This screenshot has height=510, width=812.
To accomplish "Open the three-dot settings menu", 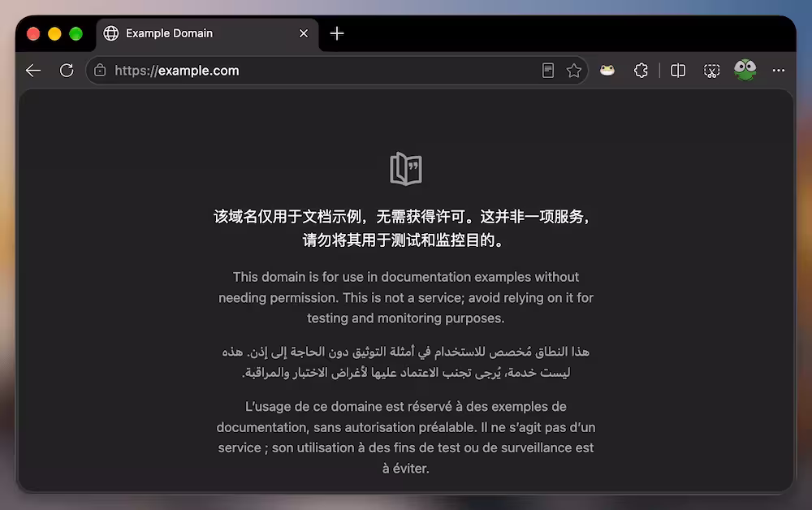I will click(x=779, y=71).
